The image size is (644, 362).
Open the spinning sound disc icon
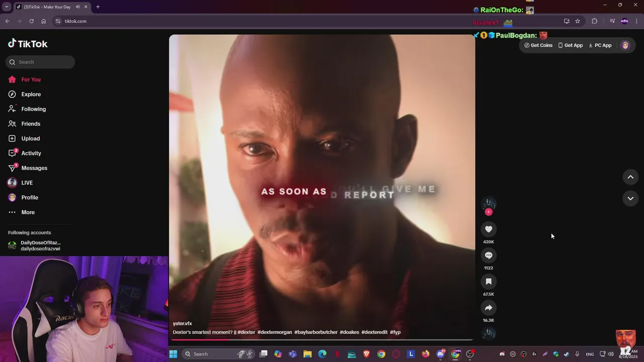489,333
